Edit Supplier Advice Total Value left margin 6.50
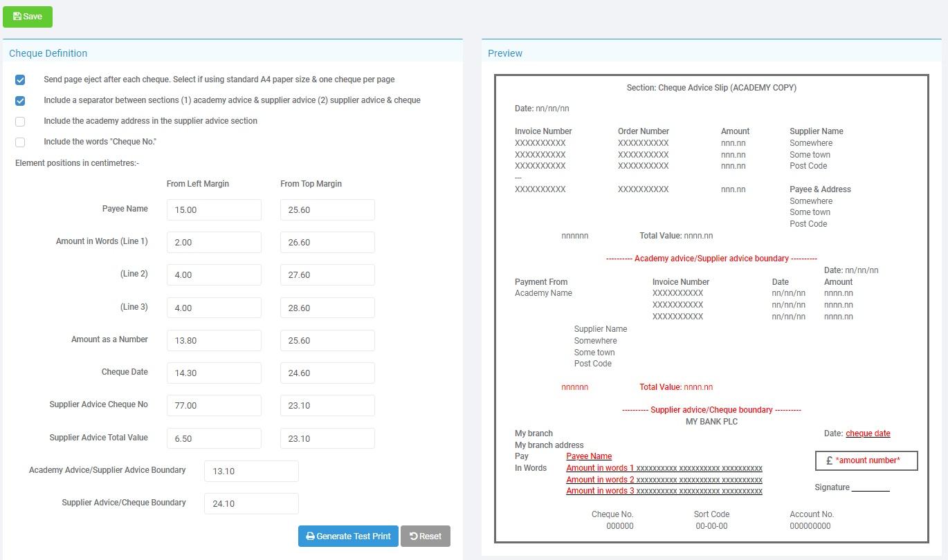The height and width of the screenshot is (560, 948). tap(214, 439)
